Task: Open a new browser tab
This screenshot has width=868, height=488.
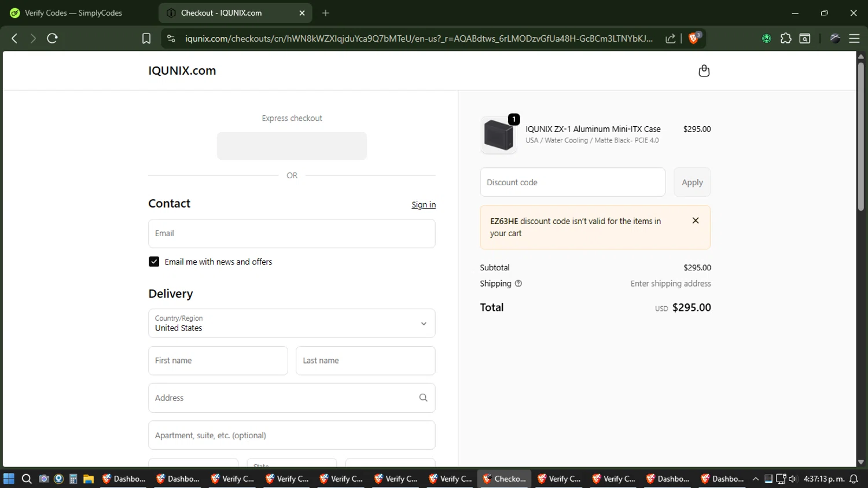Action: coord(326,13)
